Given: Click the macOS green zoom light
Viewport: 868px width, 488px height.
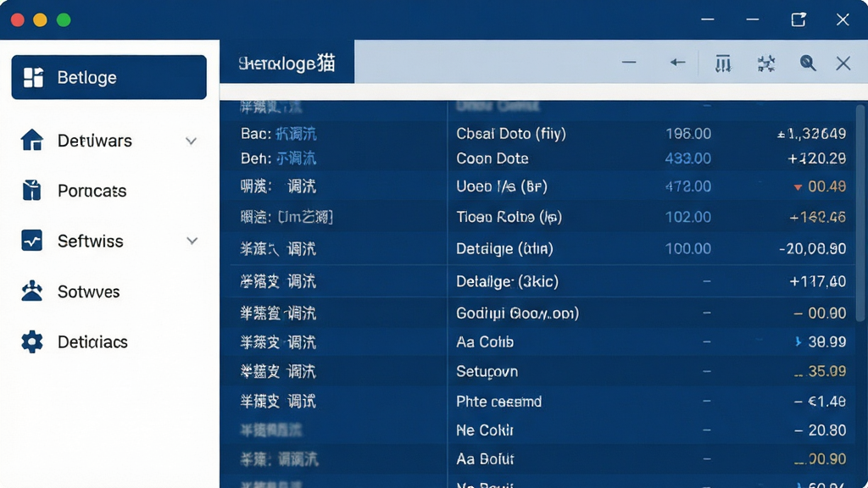Looking at the screenshot, I should click(x=64, y=20).
